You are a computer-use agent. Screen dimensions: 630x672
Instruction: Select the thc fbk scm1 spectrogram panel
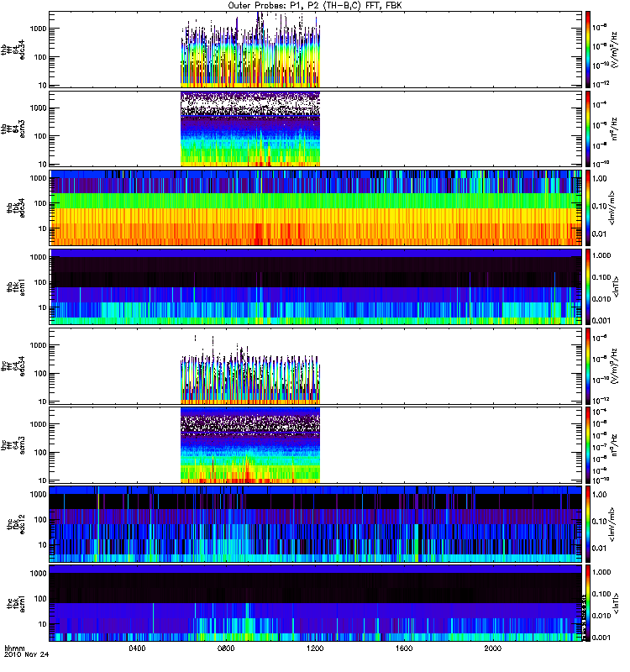316,603
